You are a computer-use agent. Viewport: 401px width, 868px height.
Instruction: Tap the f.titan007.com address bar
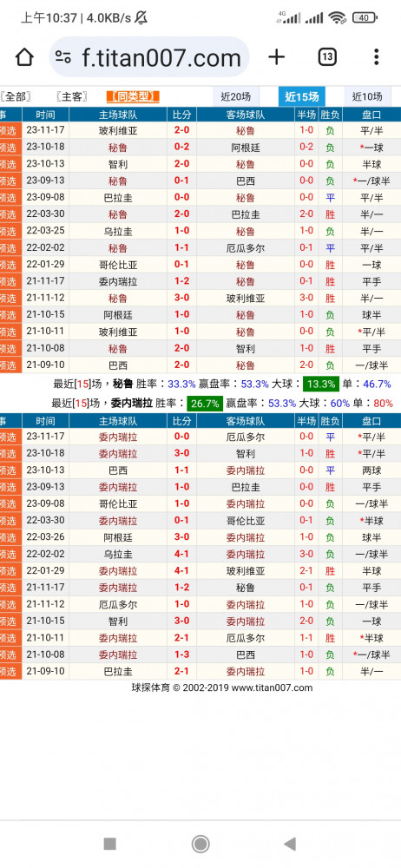click(149, 57)
